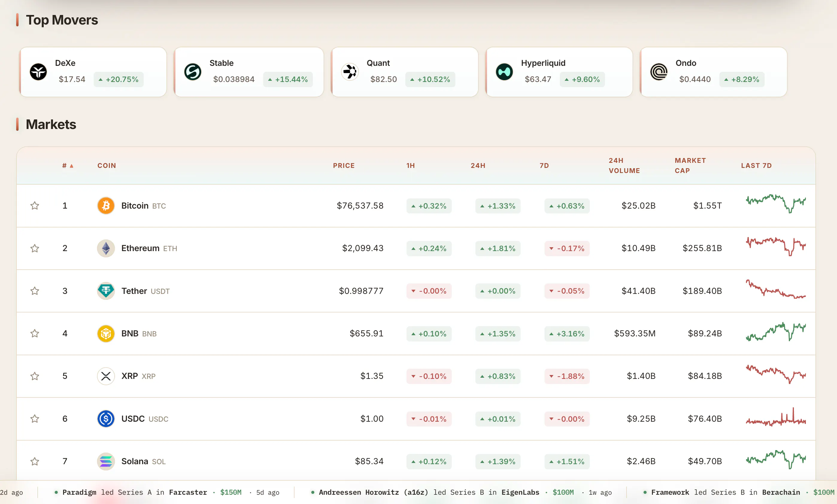This screenshot has height=504, width=837.
Task: Sort by the 24H change column
Action: click(x=478, y=166)
